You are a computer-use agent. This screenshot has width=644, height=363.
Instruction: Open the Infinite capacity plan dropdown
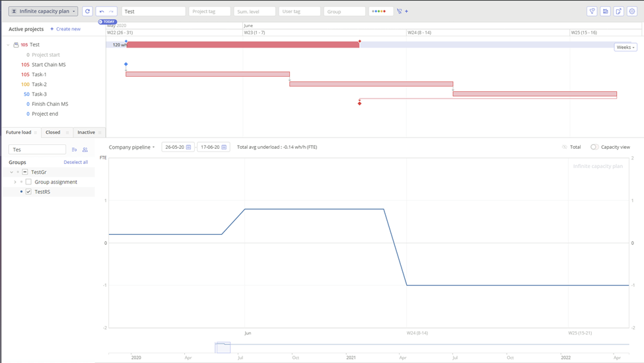43,11
